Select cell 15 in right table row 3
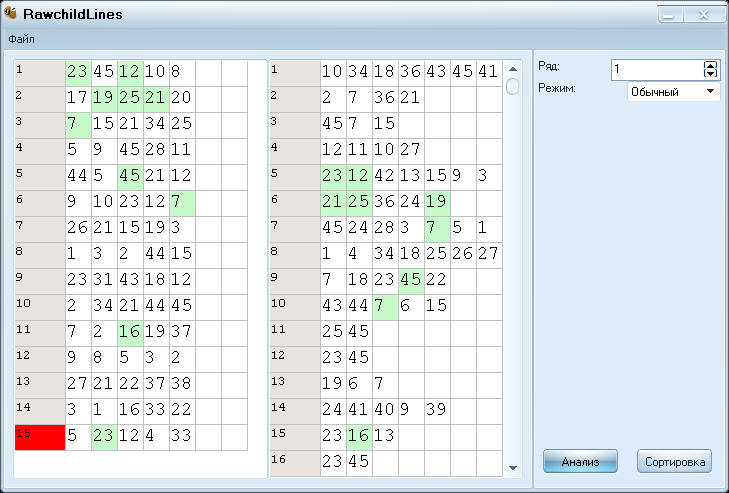The width and height of the screenshot is (729, 493). pos(385,125)
